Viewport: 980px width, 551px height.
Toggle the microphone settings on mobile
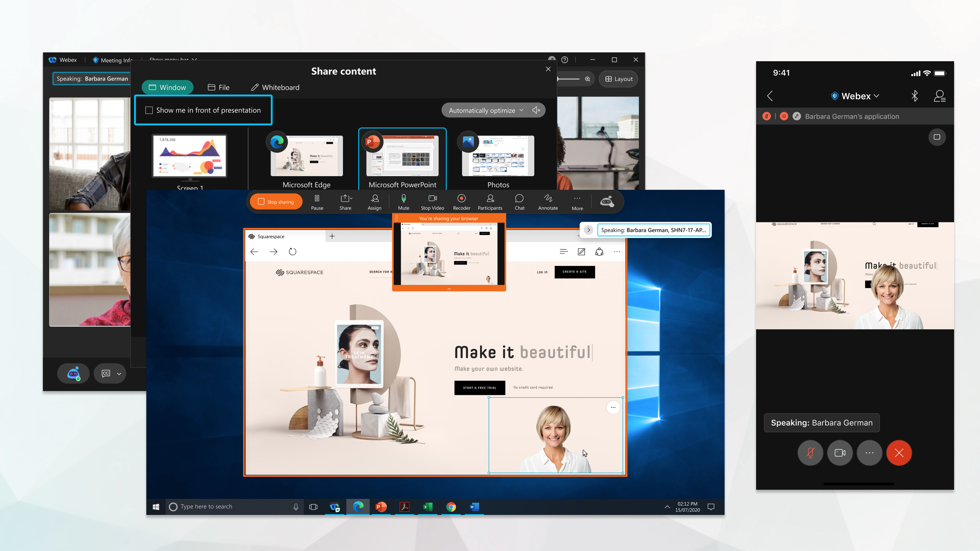[811, 452]
